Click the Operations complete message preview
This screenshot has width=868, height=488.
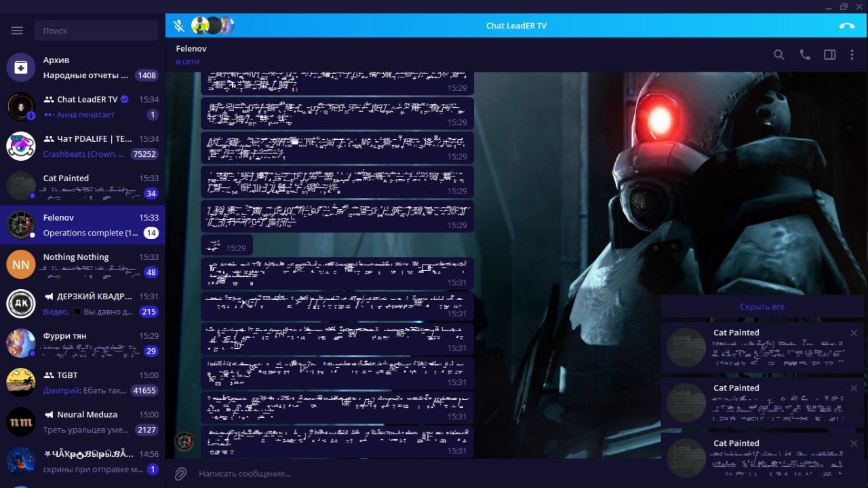(91, 233)
